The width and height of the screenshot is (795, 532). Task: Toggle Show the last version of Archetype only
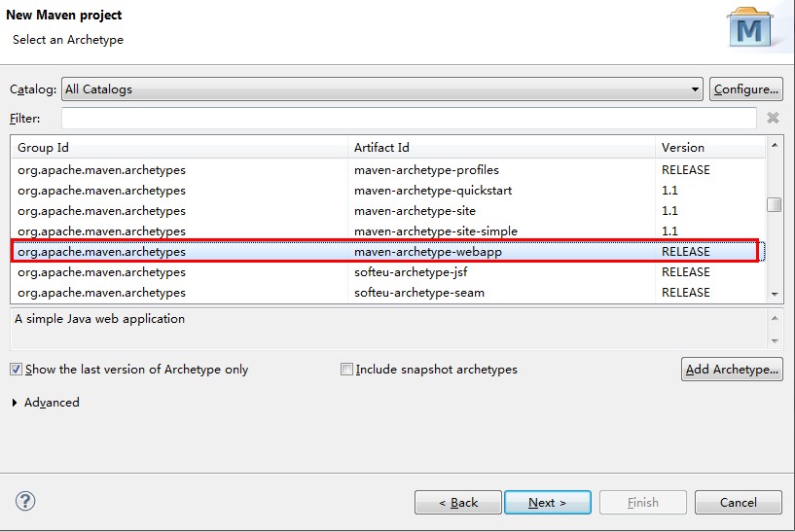[x=17, y=370]
